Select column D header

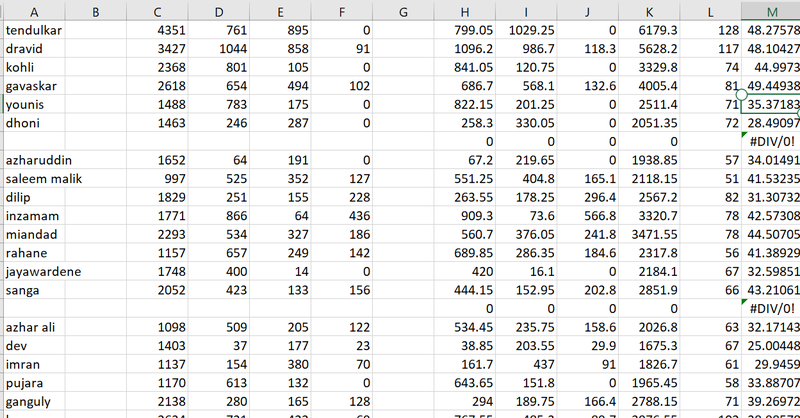point(219,12)
